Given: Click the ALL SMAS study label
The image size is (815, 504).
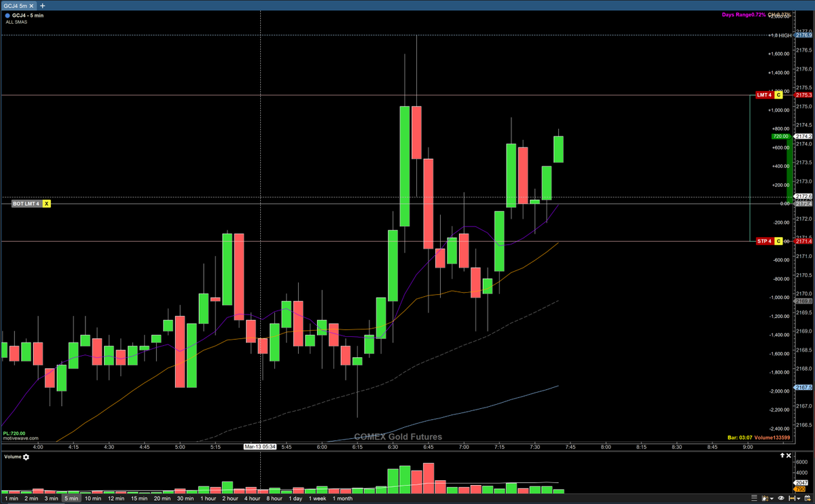Looking at the screenshot, I should pyautogui.click(x=16, y=22).
